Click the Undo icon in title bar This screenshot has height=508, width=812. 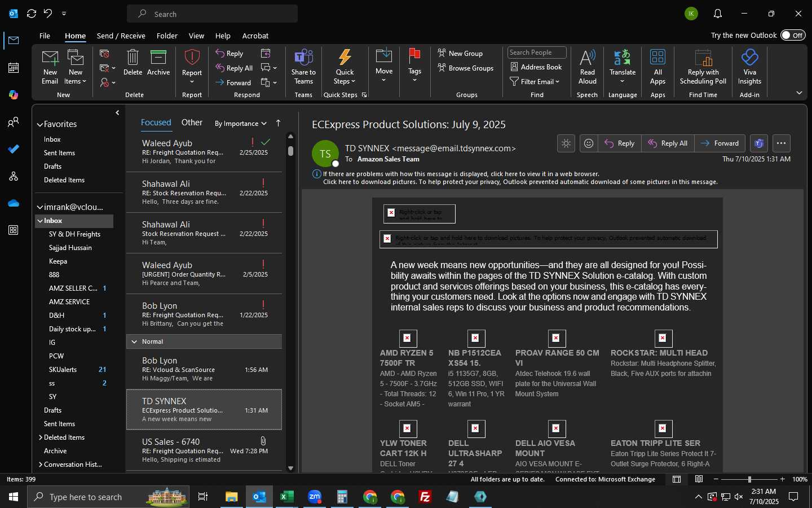[x=48, y=14]
